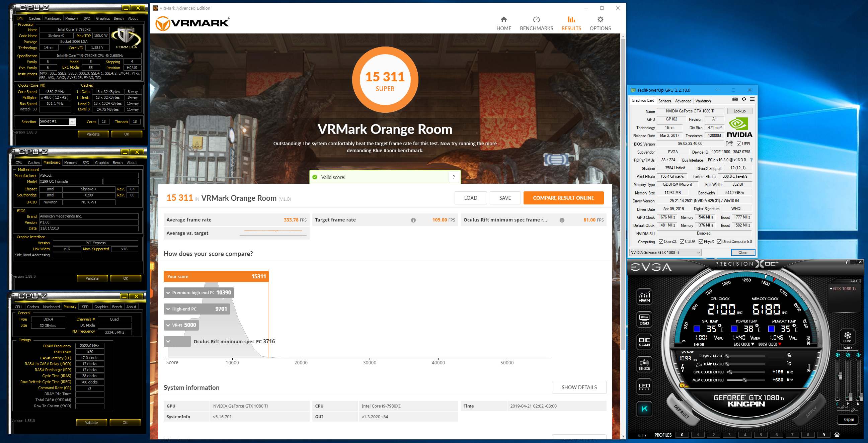This screenshot has height=443, width=868.
Task: Open the fan Curve editor in Precision XOC
Action: click(848, 337)
